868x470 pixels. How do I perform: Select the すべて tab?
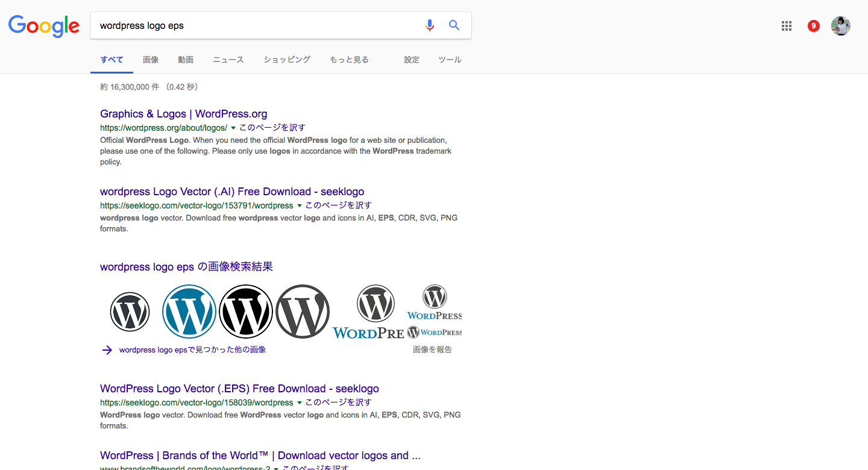tap(112, 60)
